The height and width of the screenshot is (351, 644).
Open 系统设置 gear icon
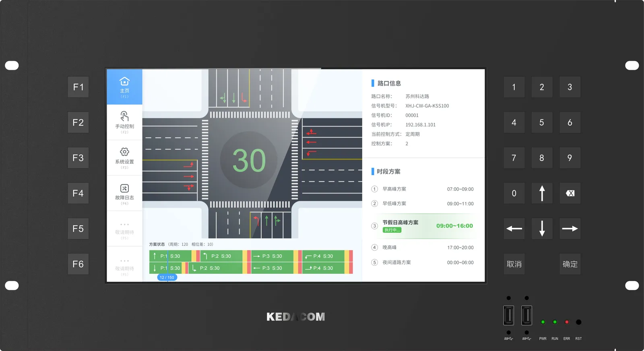point(124,152)
